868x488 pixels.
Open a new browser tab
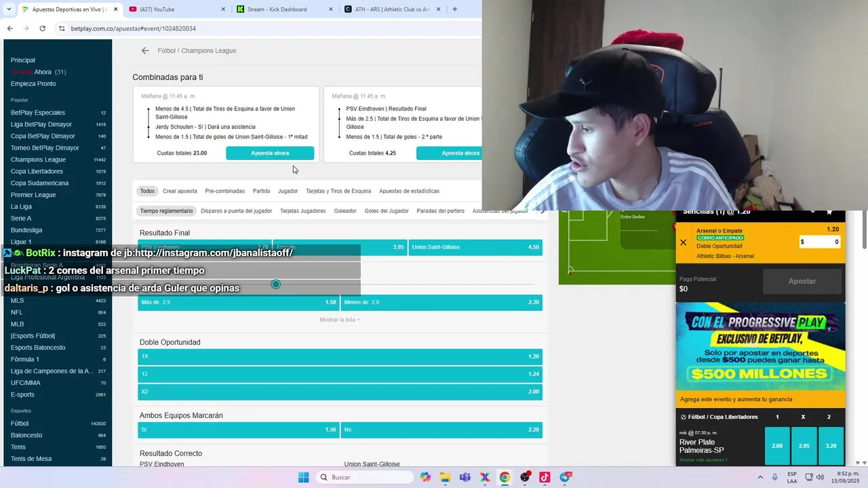click(454, 9)
